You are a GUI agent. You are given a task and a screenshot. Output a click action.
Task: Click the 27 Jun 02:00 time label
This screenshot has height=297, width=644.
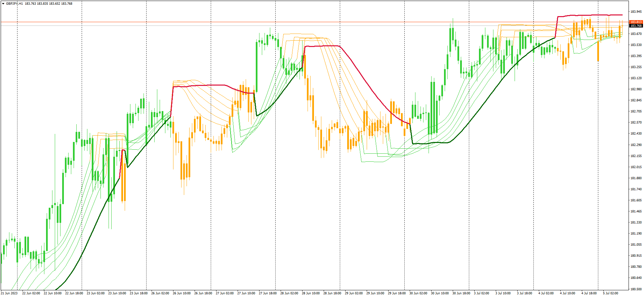click(225, 293)
